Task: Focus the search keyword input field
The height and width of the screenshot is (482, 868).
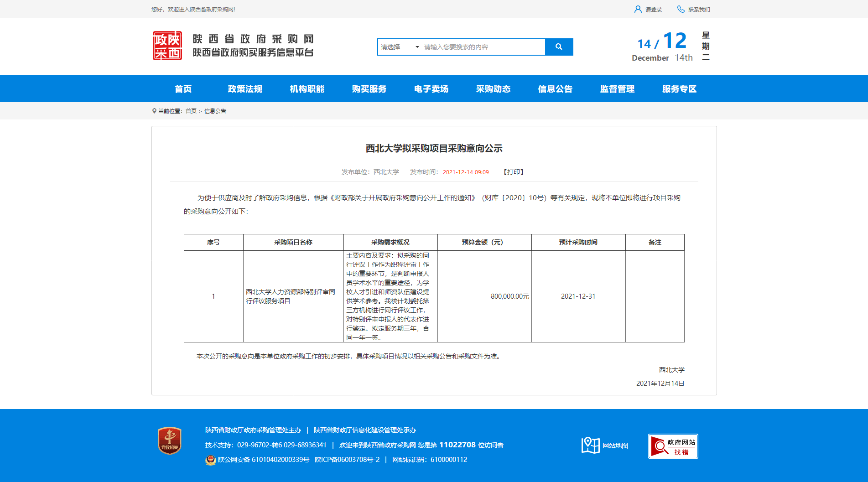Action: (x=483, y=47)
